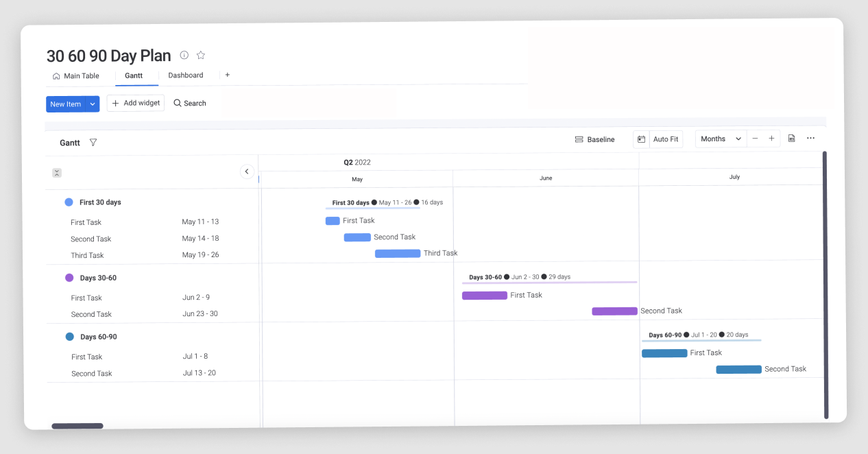Viewport: 868px width, 454px height.
Task: Click the zoom in plus icon
Action: point(771,139)
